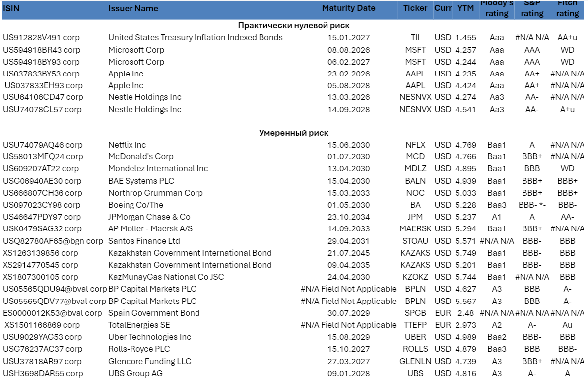Image resolution: width=588 pixels, height=379 pixels.
Task: Select ISIN cell US037833BY53 corp
Action: click(x=41, y=74)
